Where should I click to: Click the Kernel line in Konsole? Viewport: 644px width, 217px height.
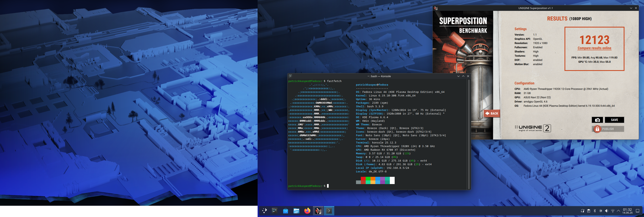(x=386, y=96)
